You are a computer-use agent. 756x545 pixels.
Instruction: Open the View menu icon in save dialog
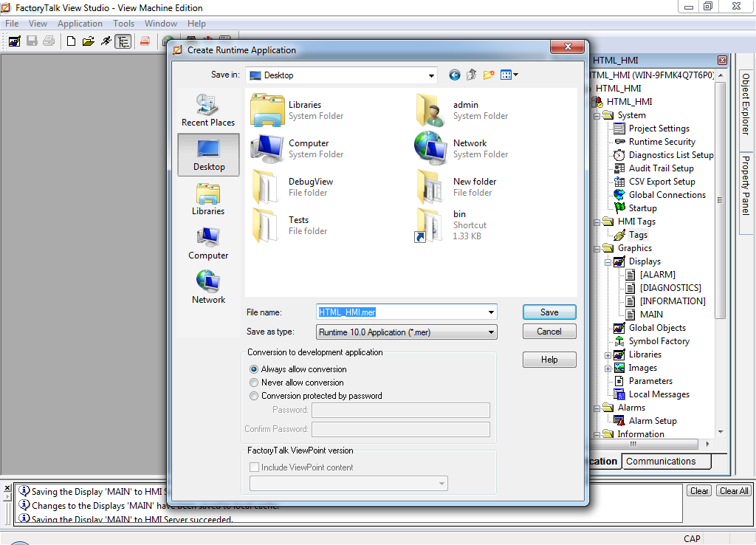pyautogui.click(x=509, y=75)
